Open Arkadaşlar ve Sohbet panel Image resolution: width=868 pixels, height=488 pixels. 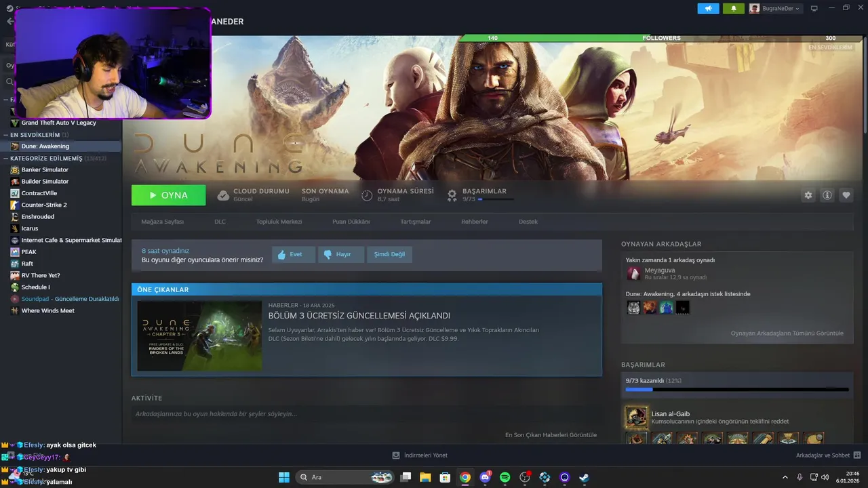pyautogui.click(x=828, y=455)
